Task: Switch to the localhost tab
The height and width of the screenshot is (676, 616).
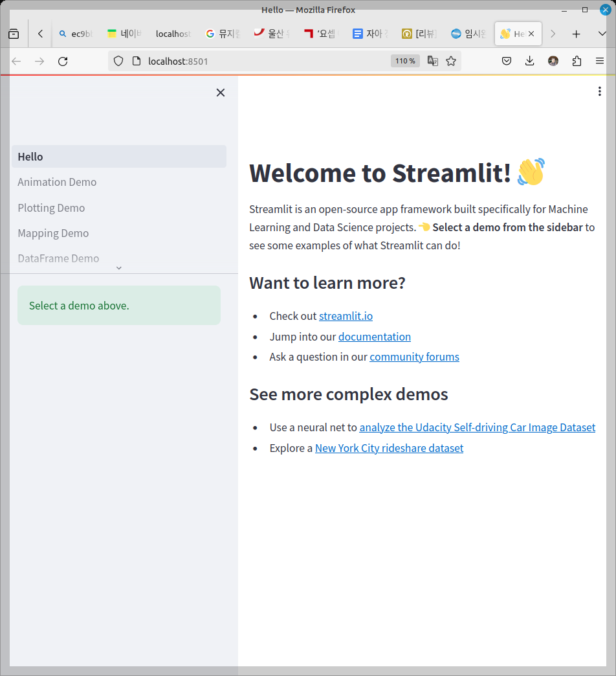Action: (x=173, y=34)
